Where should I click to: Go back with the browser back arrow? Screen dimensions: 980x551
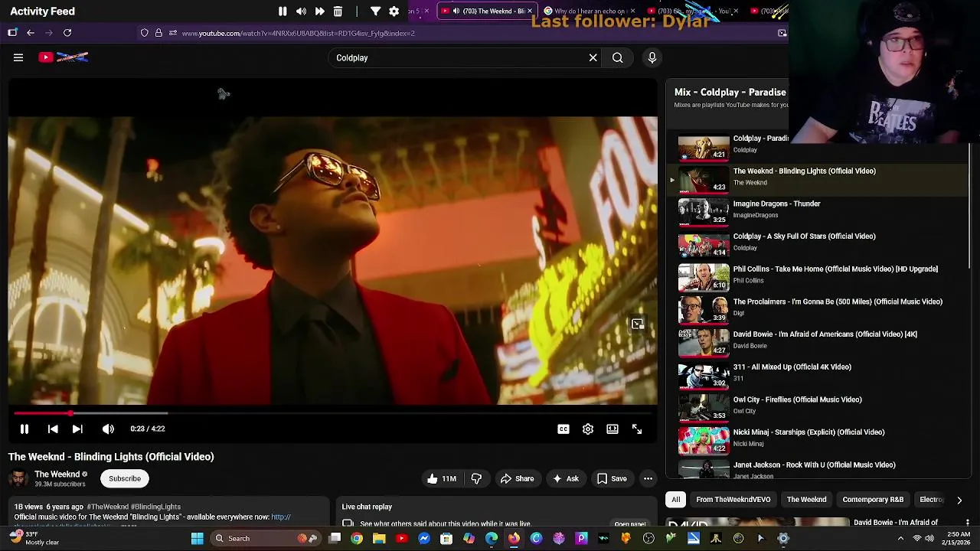tap(31, 33)
